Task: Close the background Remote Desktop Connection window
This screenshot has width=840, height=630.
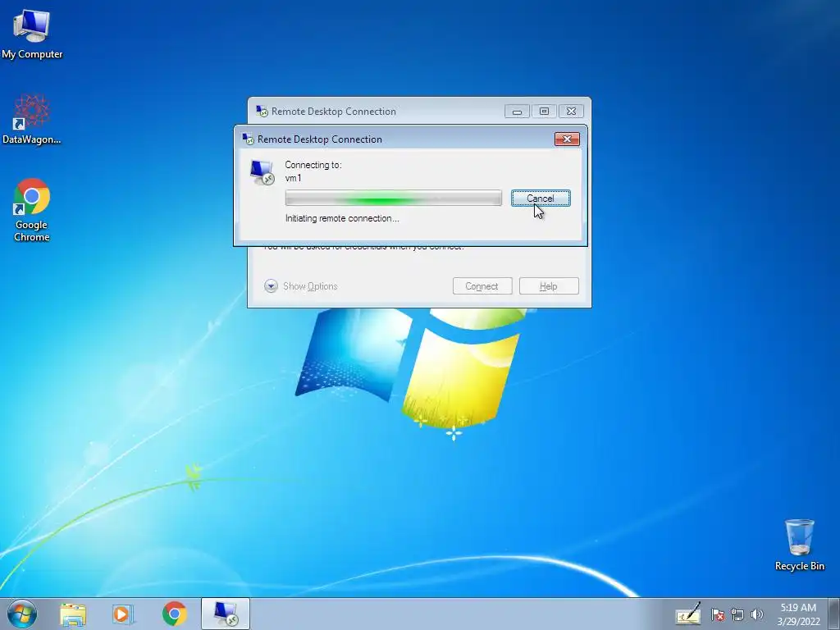Action: pos(571,112)
